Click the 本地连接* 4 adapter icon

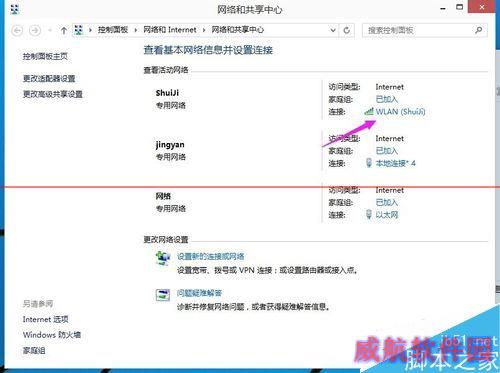pyautogui.click(x=369, y=163)
